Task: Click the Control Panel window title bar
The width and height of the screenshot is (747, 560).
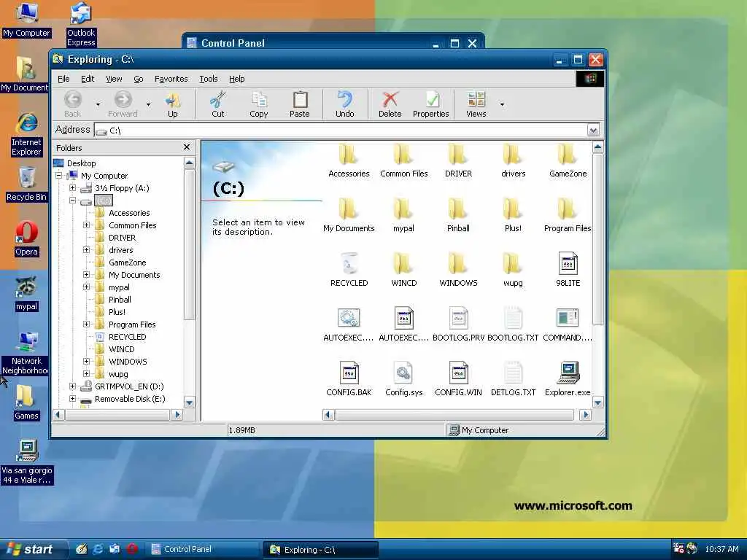Action: click(x=333, y=43)
